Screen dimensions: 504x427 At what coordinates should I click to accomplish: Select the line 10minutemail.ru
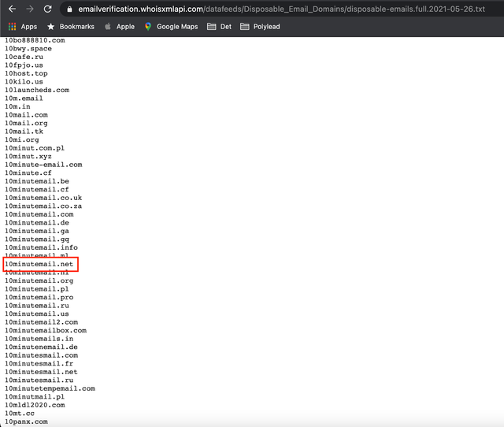pyautogui.click(x=37, y=306)
